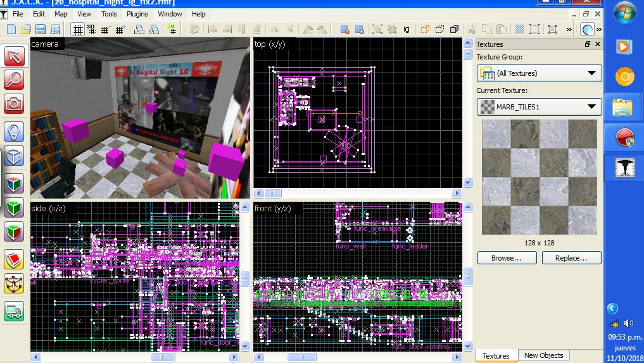This screenshot has height=363, width=644.
Task: Open the Edit menu
Action: [39, 14]
